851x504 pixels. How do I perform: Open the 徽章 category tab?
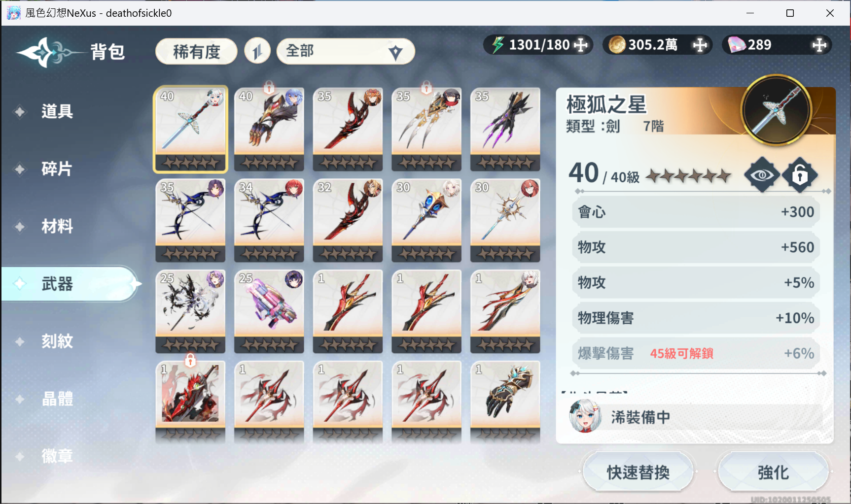[x=57, y=456]
